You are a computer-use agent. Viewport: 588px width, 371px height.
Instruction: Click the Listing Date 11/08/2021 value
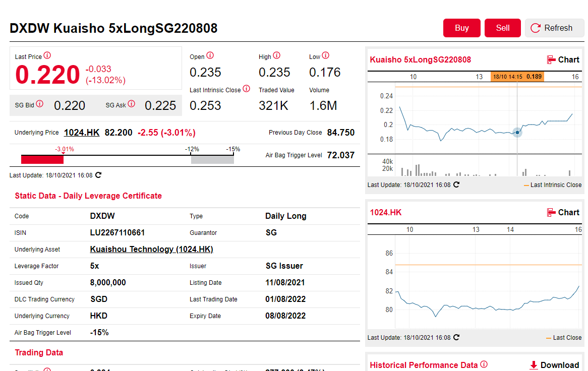pyautogui.click(x=285, y=283)
